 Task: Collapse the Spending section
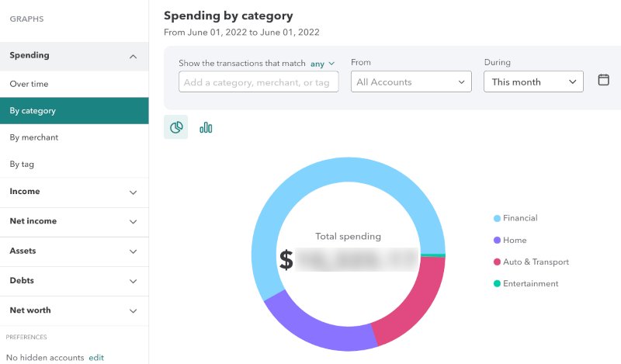[x=133, y=56]
